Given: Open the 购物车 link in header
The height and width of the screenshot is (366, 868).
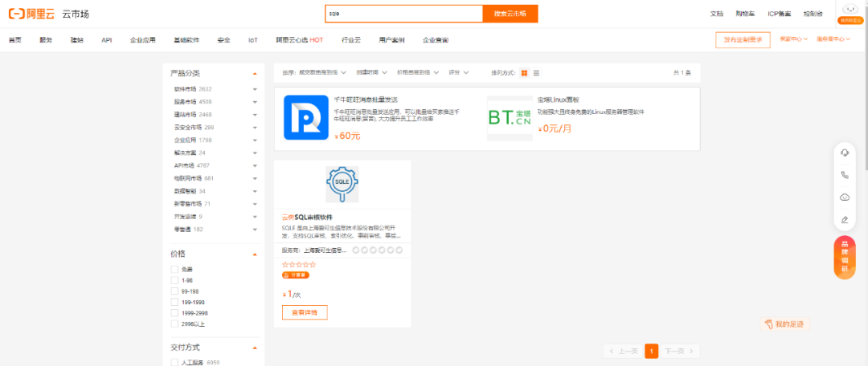Looking at the screenshot, I should (745, 14).
